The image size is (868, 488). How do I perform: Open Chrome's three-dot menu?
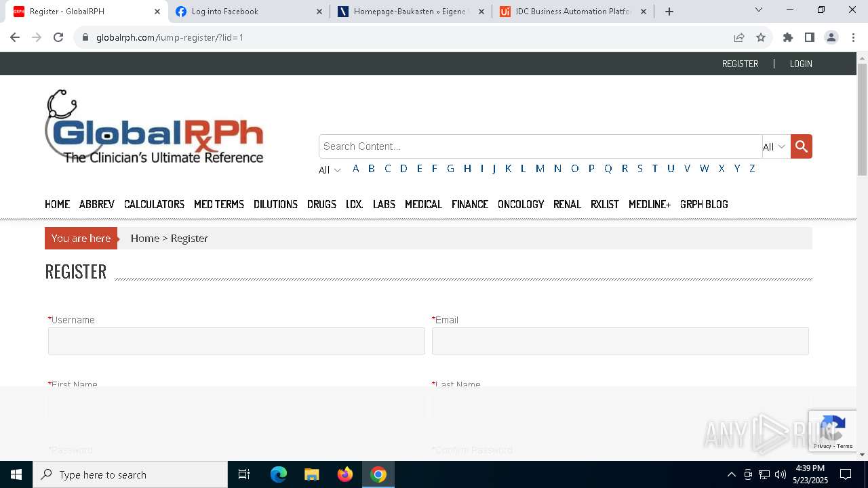852,37
